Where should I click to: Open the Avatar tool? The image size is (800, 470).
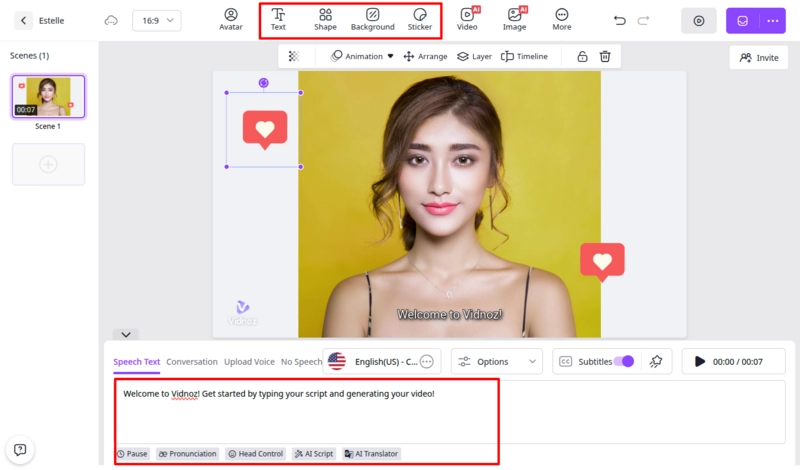tap(231, 20)
